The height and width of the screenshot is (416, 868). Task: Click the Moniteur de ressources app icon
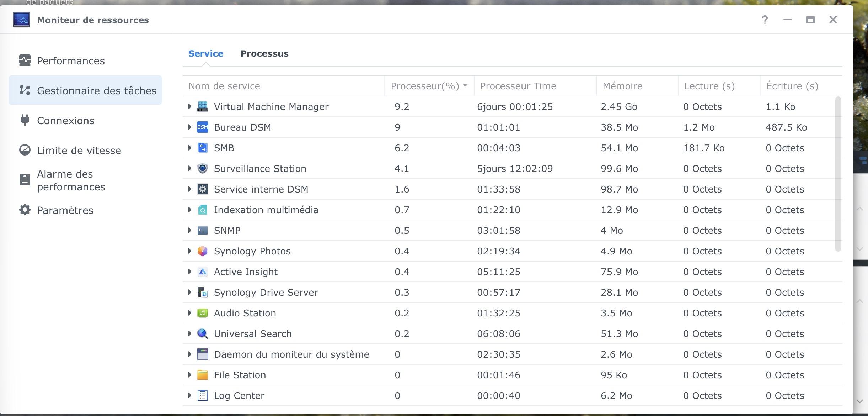coord(21,20)
